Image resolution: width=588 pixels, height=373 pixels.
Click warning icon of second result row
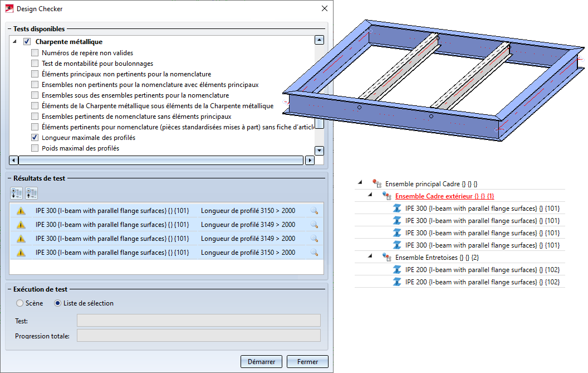coord(21,225)
